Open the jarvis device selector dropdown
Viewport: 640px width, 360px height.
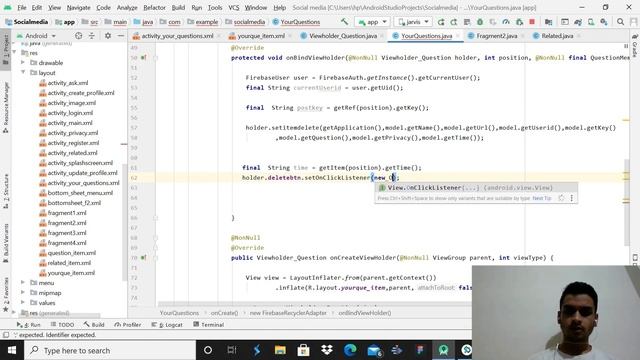click(x=414, y=22)
